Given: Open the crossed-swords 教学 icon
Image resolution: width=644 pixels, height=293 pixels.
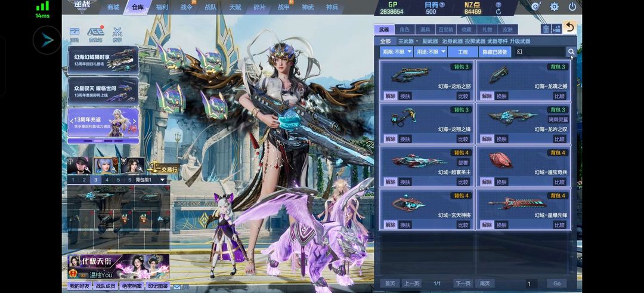Looking at the screenshot, I should point(117,35).
